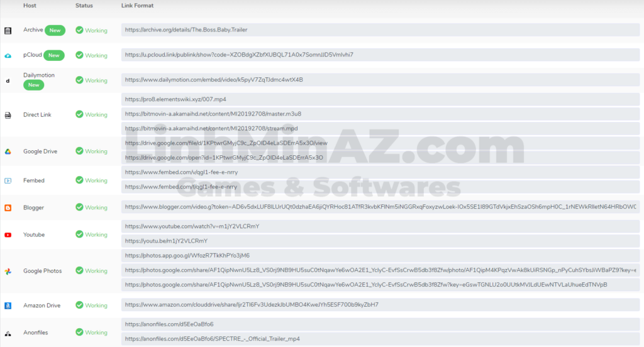This screenshot has width=644, height=347.
Task: Click the dailymotion.com embed video link field
Action: [380, 80]
